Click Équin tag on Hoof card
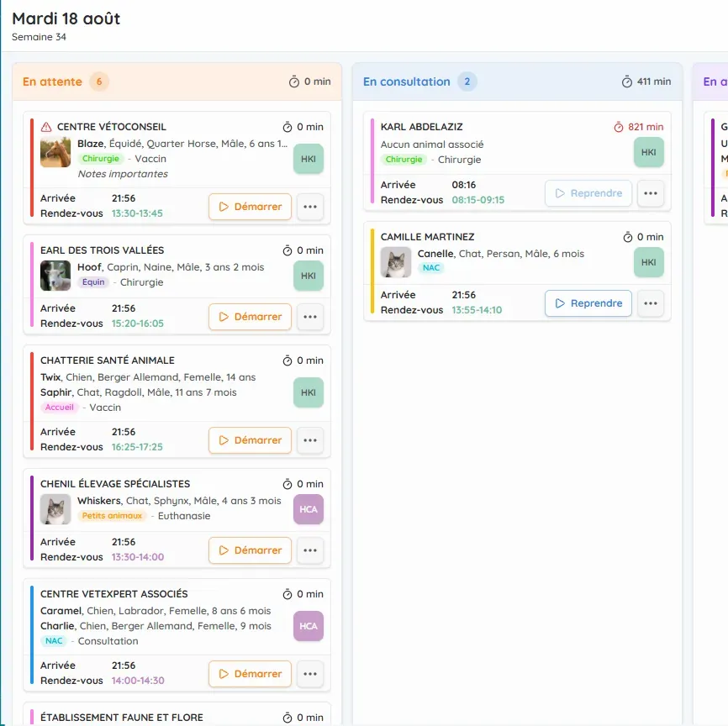 93,281
